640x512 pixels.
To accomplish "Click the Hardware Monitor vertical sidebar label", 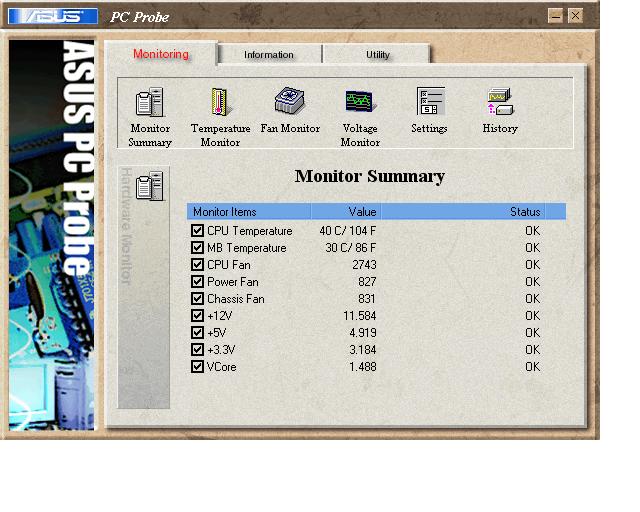I will coord(127,226).
